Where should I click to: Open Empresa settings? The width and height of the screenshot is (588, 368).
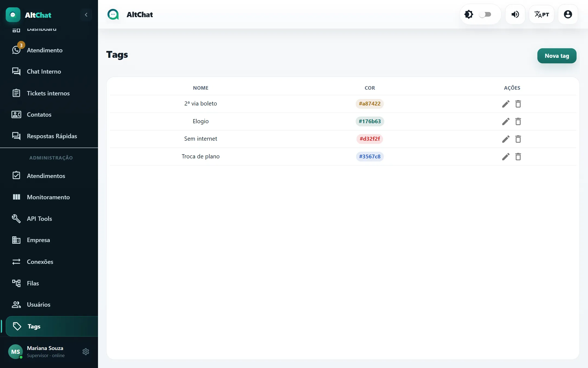(49, 240)
